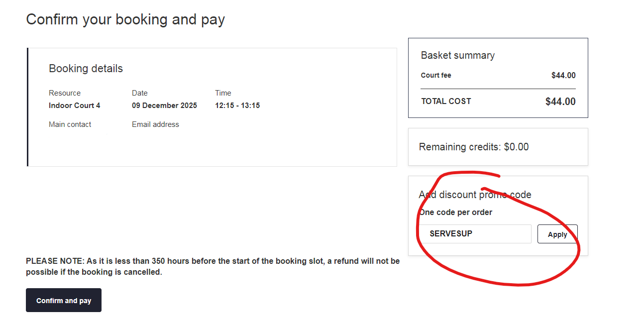Click the 09 December 2025 booking date
The image size is (644, 327).
click(164, 106)
